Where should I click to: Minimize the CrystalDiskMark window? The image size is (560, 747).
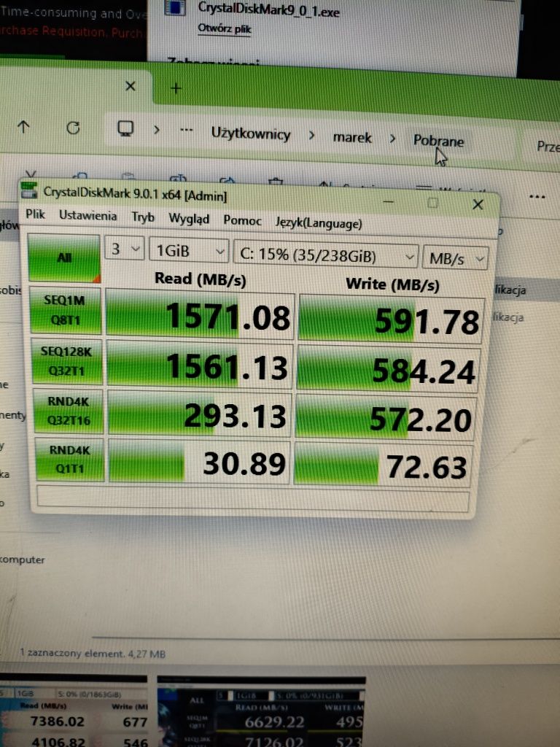(389, 201)
